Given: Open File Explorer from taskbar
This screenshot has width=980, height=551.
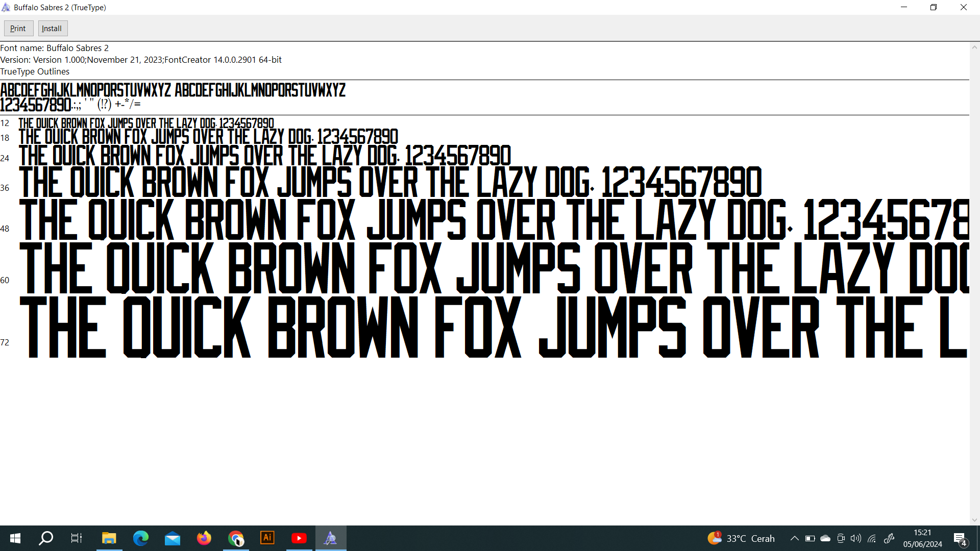Looking at the screenshot, I should point(109,538).
